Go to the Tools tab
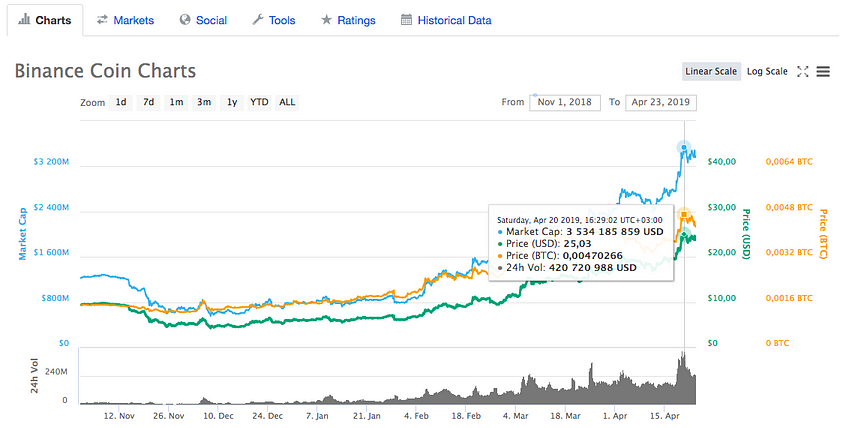Screen dimensions: 846x428 [x=274, y=21]
